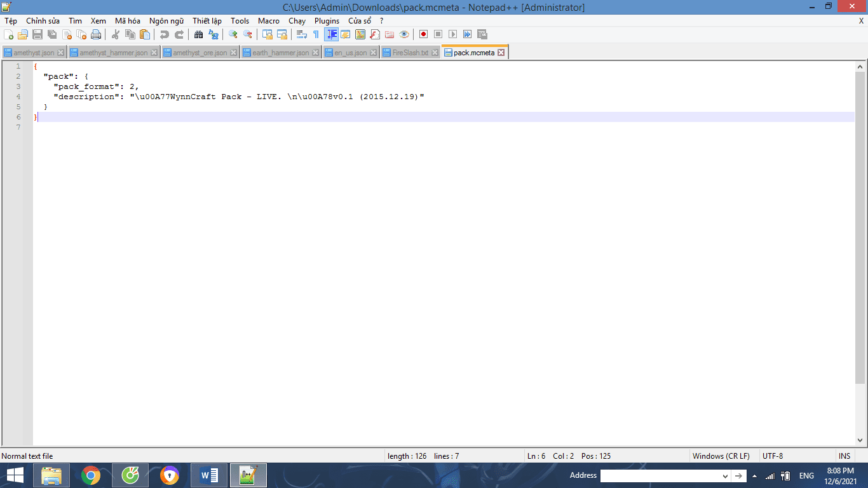Click the toolbar icon that closes the current document

coord(67,34)
